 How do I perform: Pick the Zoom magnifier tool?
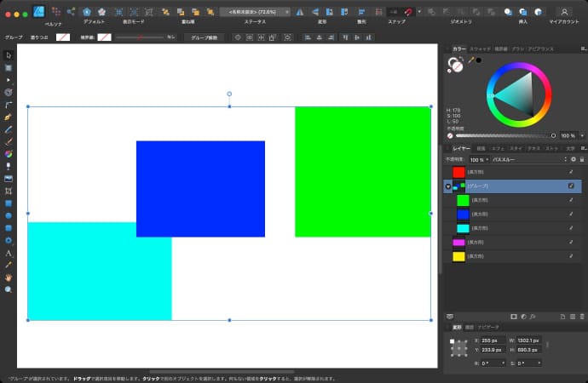(9, 289)
